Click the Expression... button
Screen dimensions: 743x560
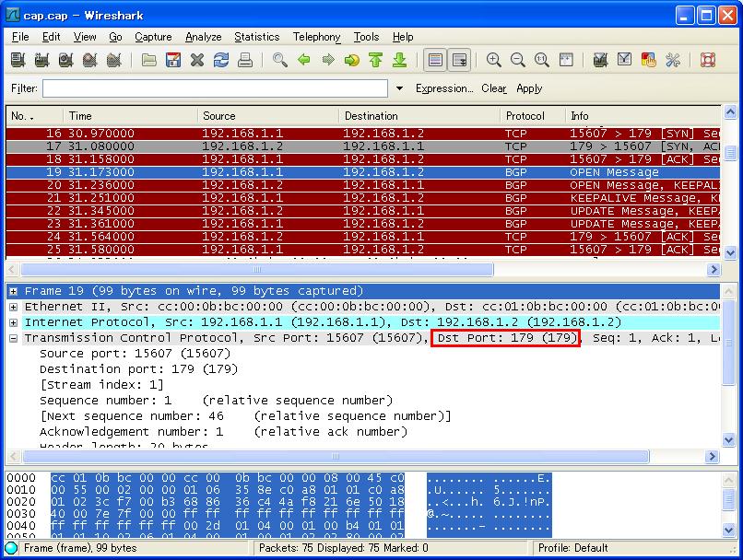click(x=444, y=88)
